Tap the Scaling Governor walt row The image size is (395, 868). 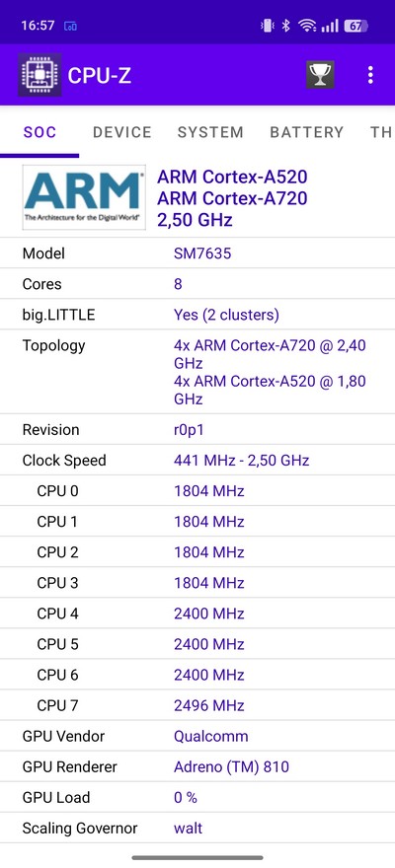tap(197, 829)
